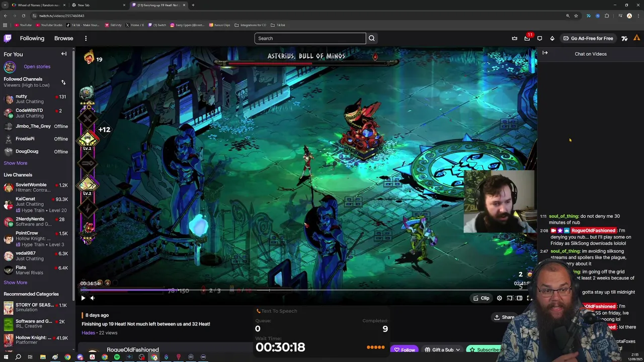Open vedal987 live channel
This screenshot has width=644, height=362.
tap(35, 255)
